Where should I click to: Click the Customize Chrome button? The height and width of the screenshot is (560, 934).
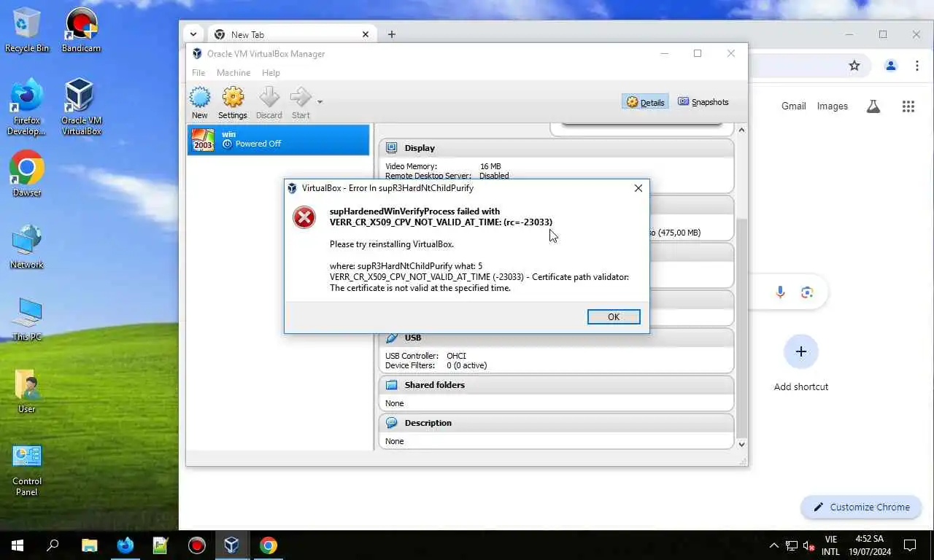[862, 507]
